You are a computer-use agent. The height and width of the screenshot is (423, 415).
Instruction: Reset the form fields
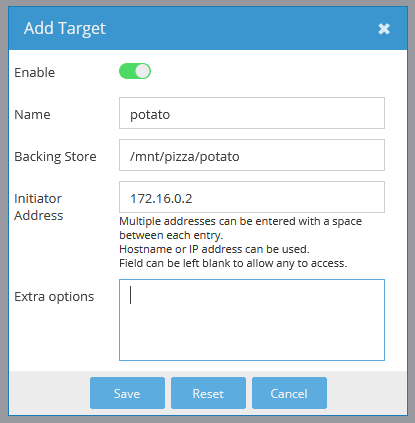click(x=208, y=393)
